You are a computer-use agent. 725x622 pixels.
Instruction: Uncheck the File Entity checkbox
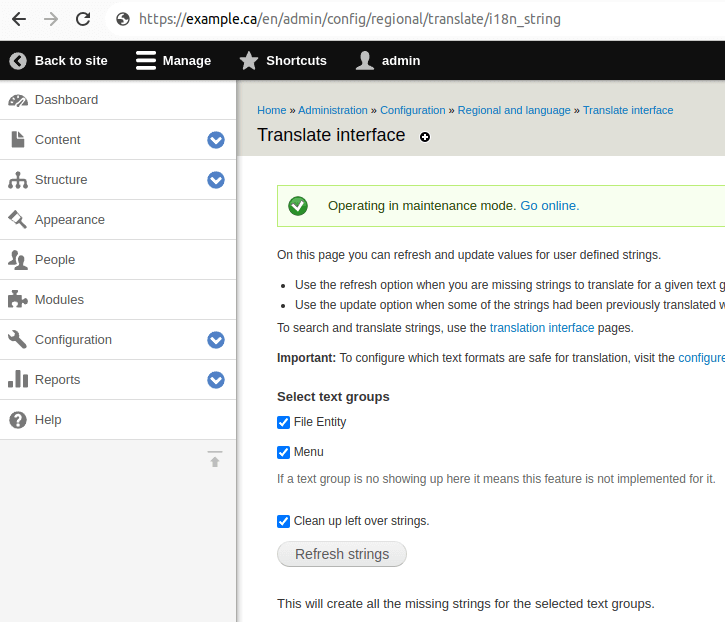point(283,422)
